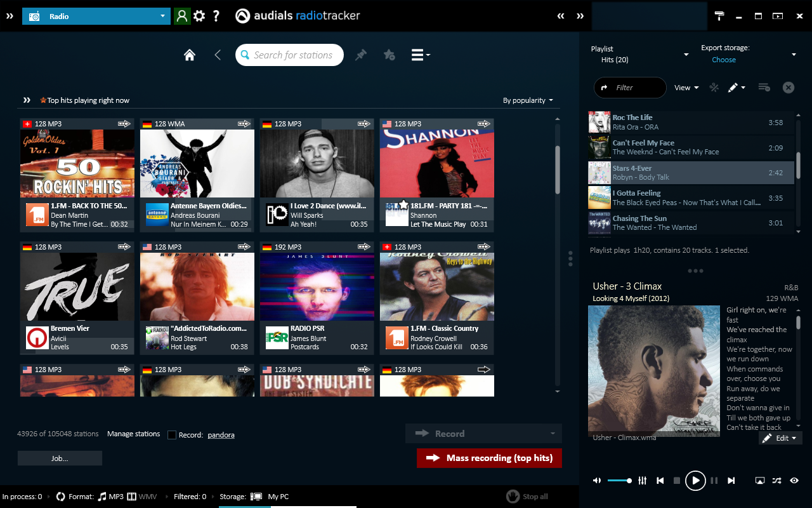The height and width of the screenshot is (508, 812).
Task: Adjust the player volume slider
Action: pos(619,481)
